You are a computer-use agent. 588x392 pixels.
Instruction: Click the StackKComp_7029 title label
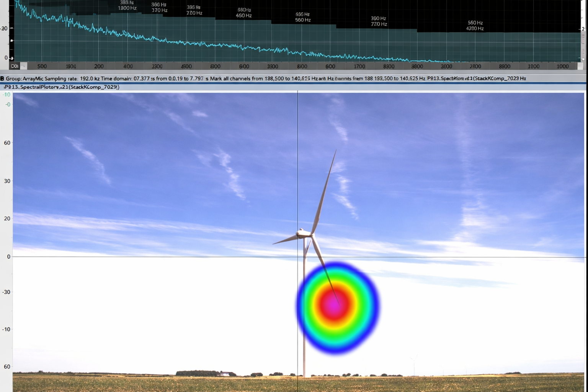click(x=498, y=78)
